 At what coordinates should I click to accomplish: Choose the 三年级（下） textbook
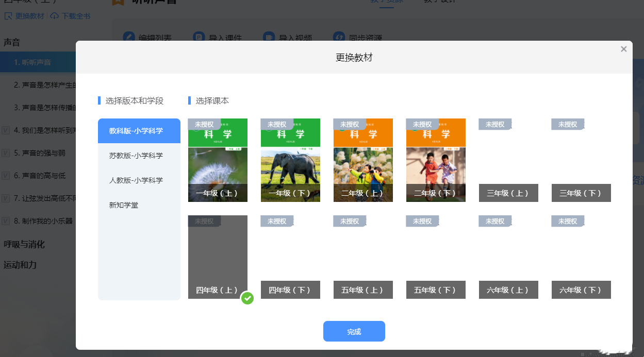click(x=581, y=160)
